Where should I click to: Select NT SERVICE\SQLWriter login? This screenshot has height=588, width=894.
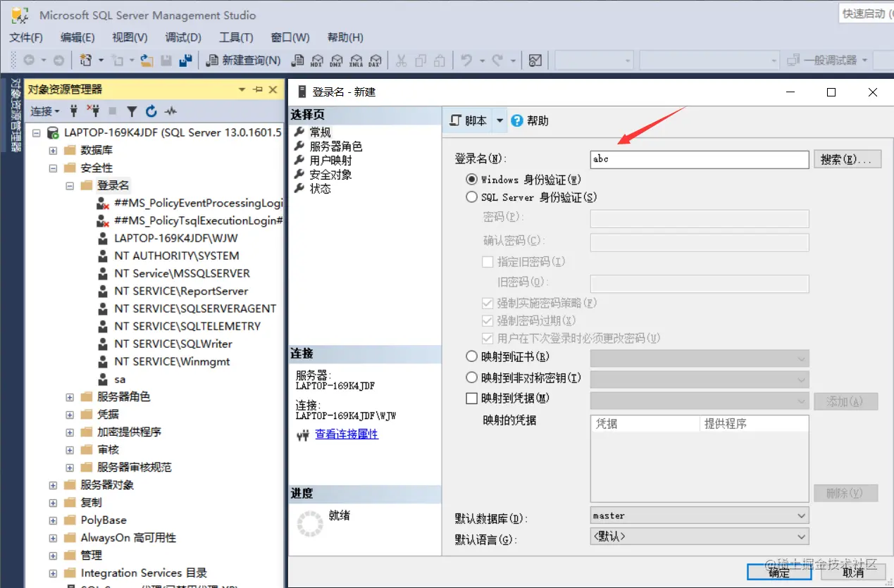click(x=173, y=344)
